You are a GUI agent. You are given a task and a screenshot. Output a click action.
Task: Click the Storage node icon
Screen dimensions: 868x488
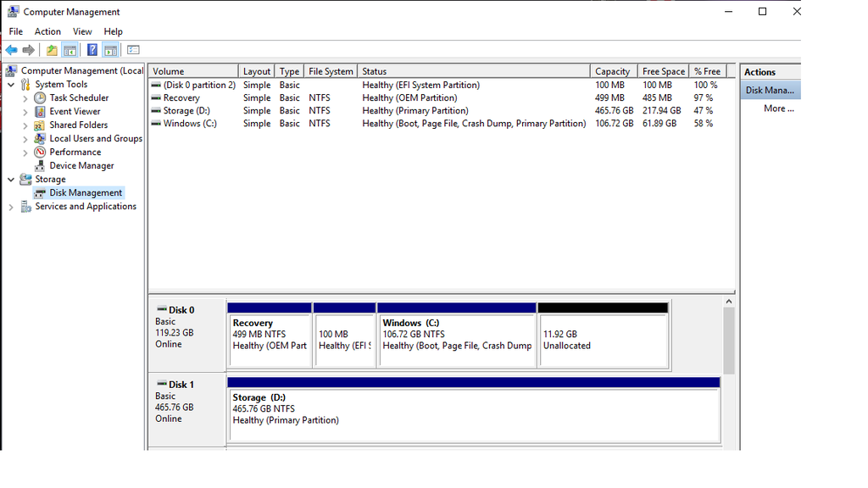pos(25,180)
